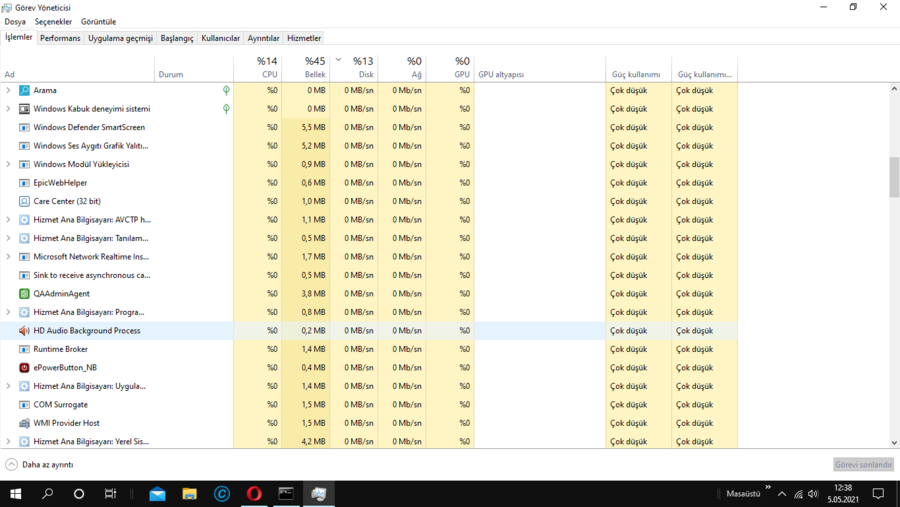Click the HD Audio Background Process speaker icon
This screenshot has width=900, height=507.
click(24, 331)
